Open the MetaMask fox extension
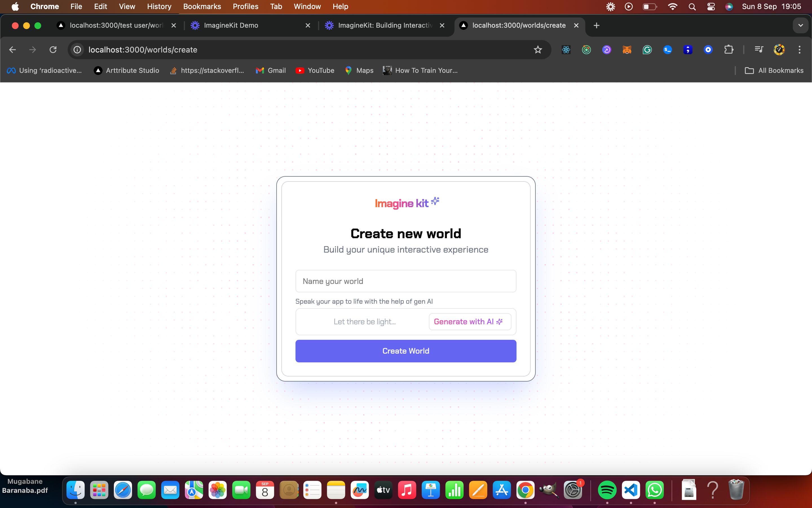The height and width of the screenshot is (508, 812). [x=627, y=50]
